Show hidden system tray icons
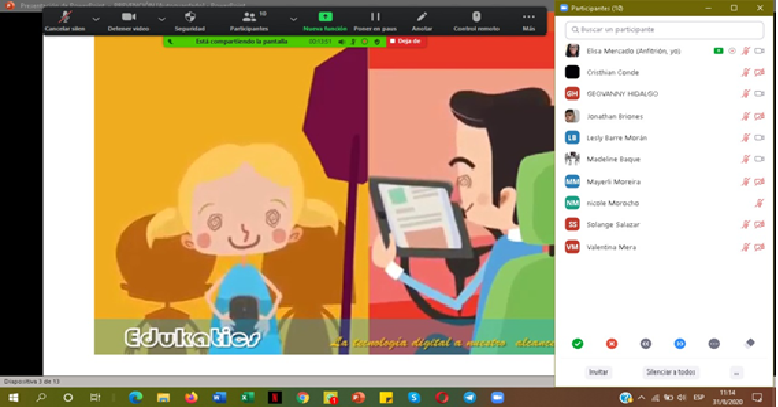The image size is (778, 407). pyautogui.click(x=642, y=398)
